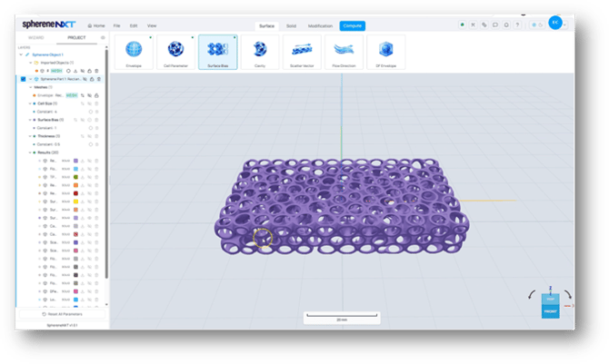
Task: Click the EC user avatar
Action: tap(555, 23)
